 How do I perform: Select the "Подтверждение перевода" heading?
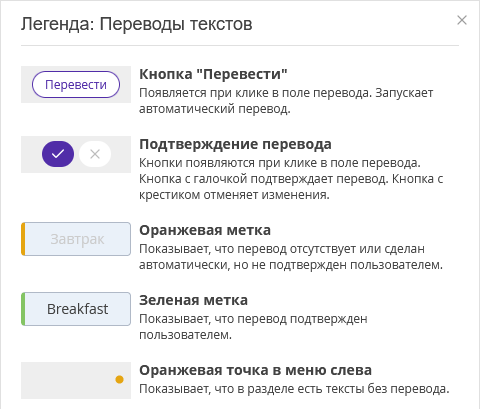(235, 144)
